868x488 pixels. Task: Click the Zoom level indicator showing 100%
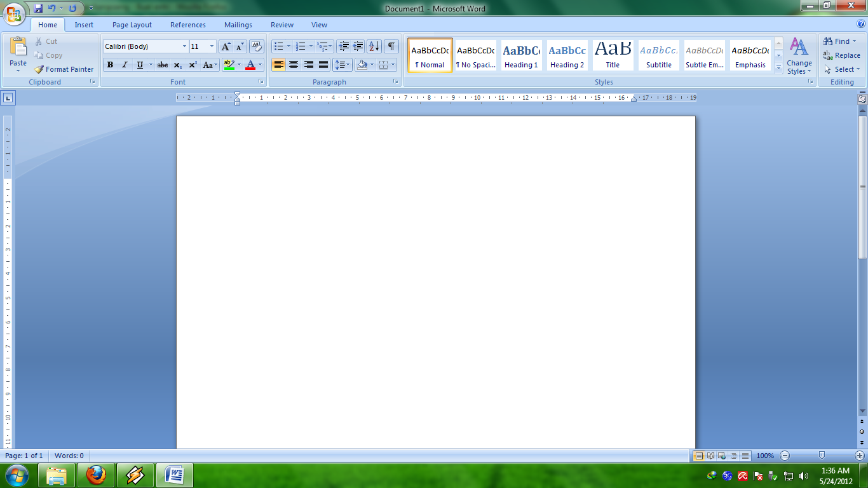(766, 456)
